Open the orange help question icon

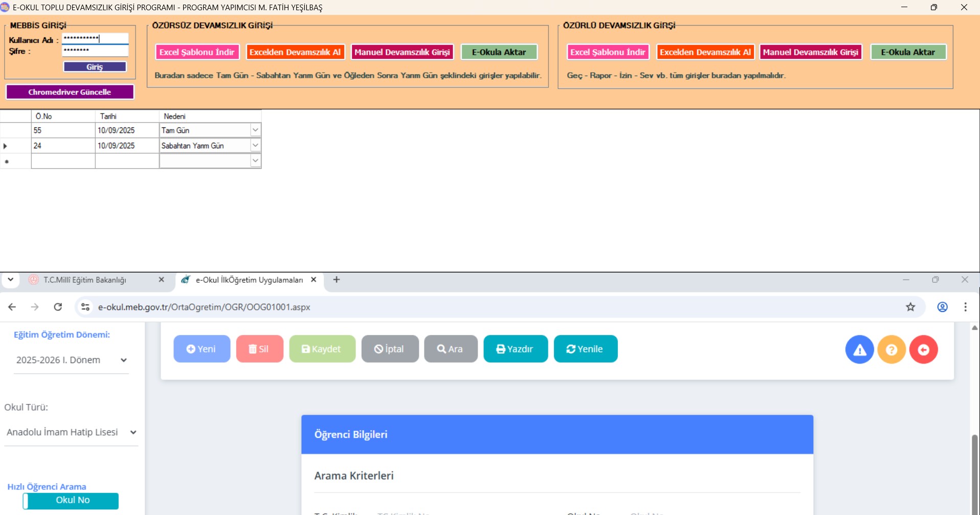(891, 349)
